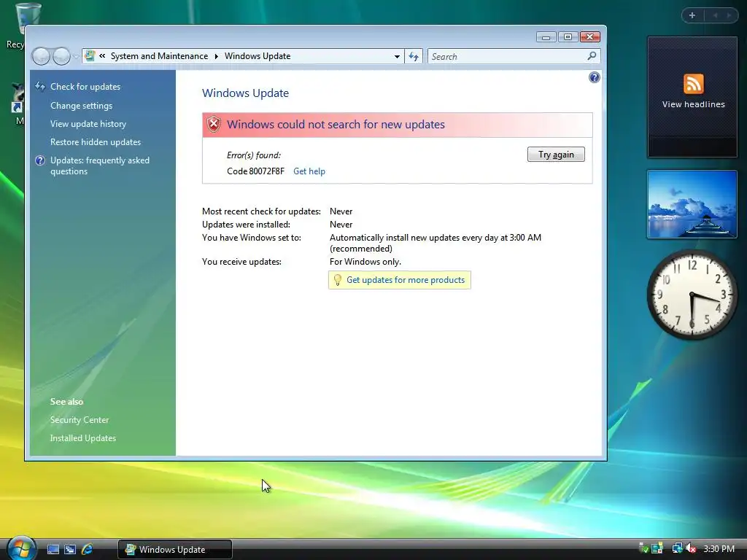Select System and Maintenance breadcrumb
The image size is (747, 560).
pos(159,56)
